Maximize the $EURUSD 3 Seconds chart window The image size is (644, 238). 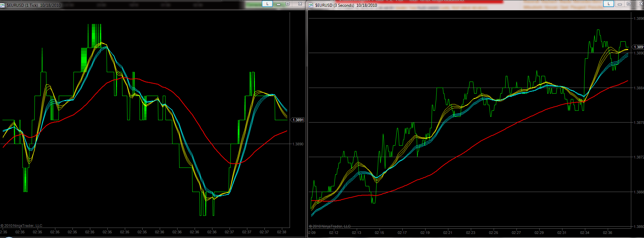point(629,4)
